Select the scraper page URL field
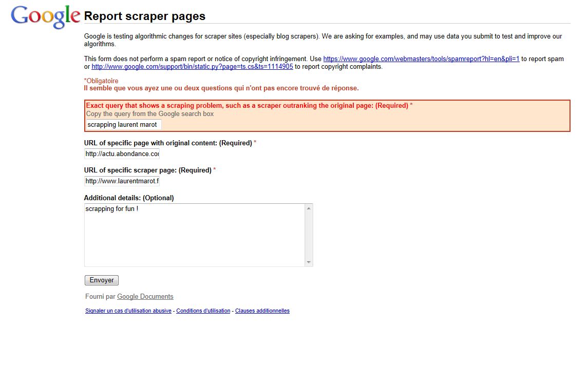 (122, 181)
